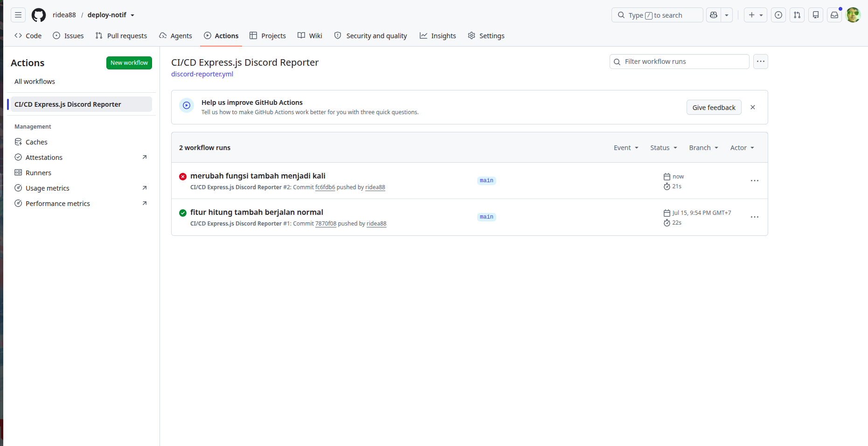
Task: Open run 'merubah fungsi tambah menjadi kali'
Action: pos(258,176)
